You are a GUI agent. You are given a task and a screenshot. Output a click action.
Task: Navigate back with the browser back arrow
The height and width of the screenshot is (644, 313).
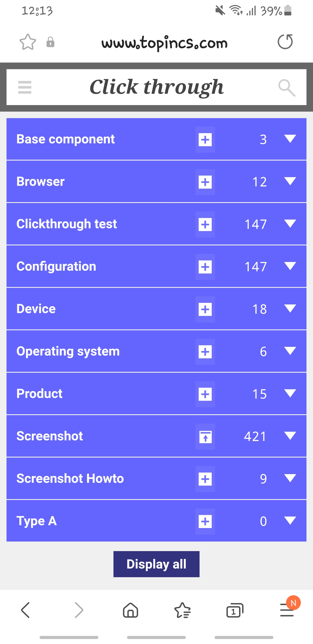click(x=25, y=610)
